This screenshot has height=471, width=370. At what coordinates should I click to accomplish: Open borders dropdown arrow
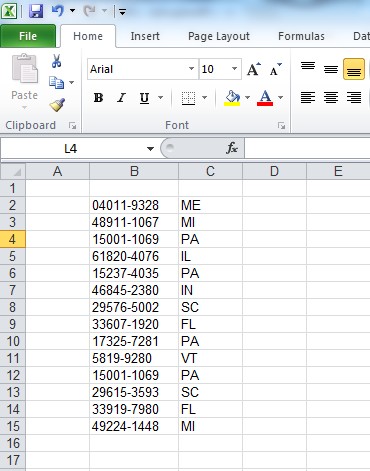pyautogui.click(x=204, y=98)
